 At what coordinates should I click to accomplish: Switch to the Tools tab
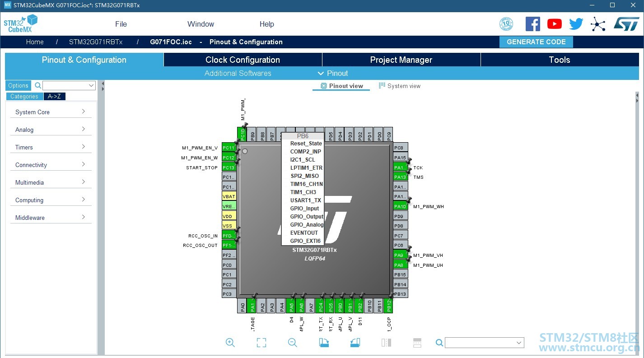coord(560,60)
